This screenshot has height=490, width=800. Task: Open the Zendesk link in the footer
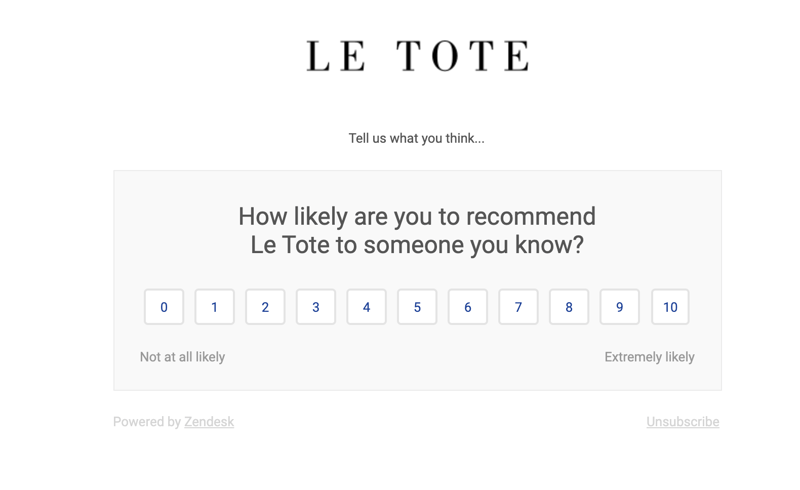pos(209,422)
